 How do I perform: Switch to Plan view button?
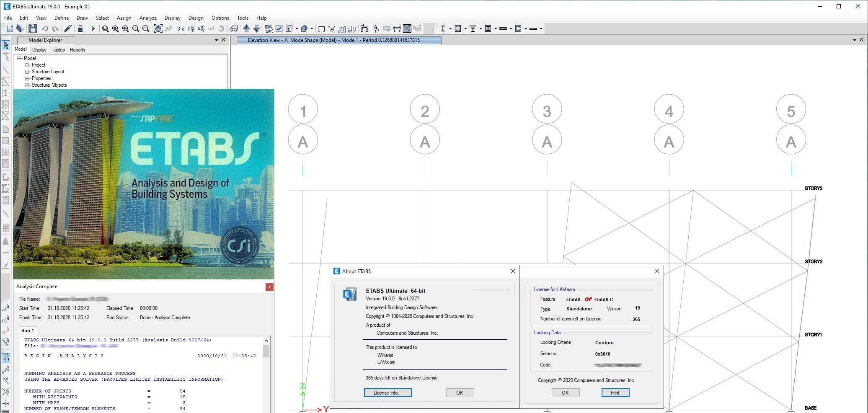click(191, 28)
